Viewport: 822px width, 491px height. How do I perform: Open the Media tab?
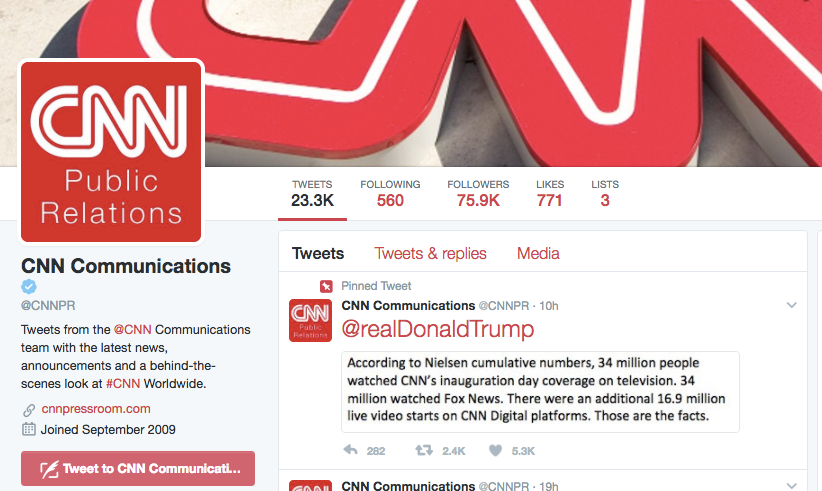(x=538, y=254)
